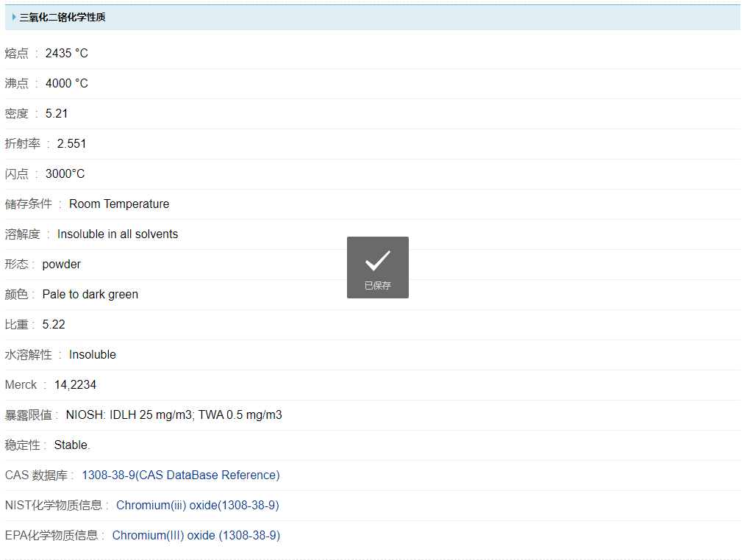Click the refractive index value 2.551

(x=71, y=144)
